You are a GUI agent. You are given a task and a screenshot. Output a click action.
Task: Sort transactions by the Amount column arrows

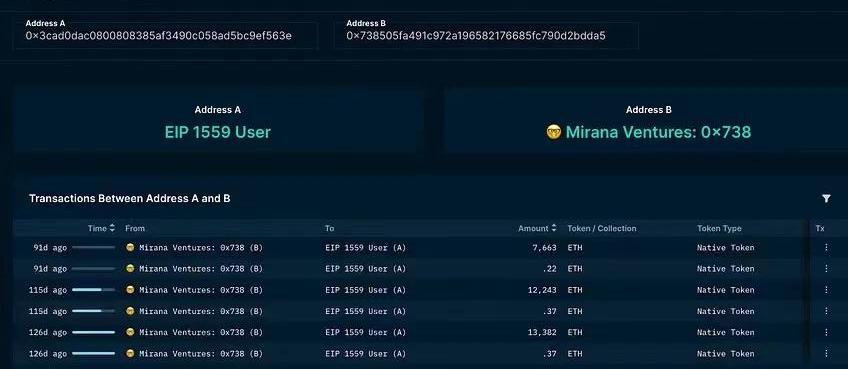tap(554, 228)
